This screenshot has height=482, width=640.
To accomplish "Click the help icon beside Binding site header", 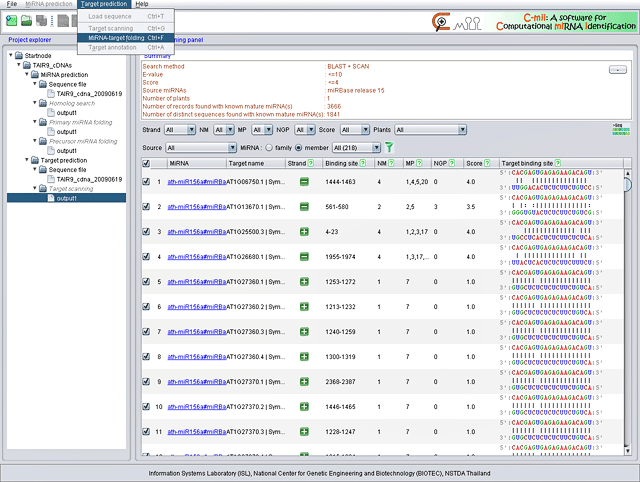I will tap(362, 163).
